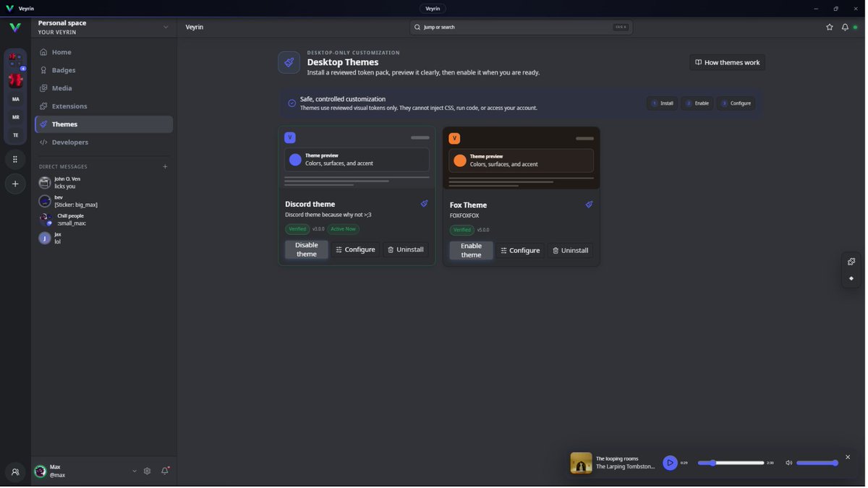Configure the Fox Theme
Screen dimensions: 868x488
(x=520, y=251)
